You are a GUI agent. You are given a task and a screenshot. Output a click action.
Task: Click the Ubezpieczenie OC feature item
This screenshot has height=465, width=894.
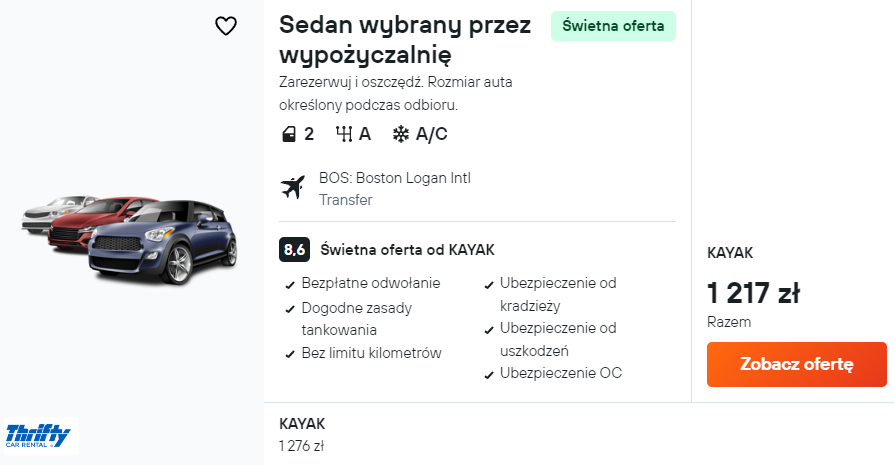coord(560,373)
